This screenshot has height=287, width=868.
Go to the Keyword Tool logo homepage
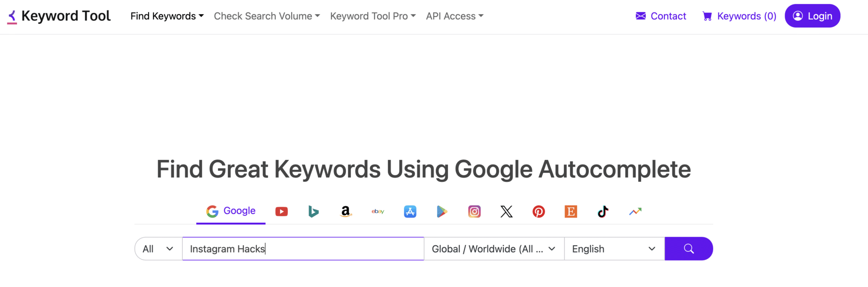[59, 16]
